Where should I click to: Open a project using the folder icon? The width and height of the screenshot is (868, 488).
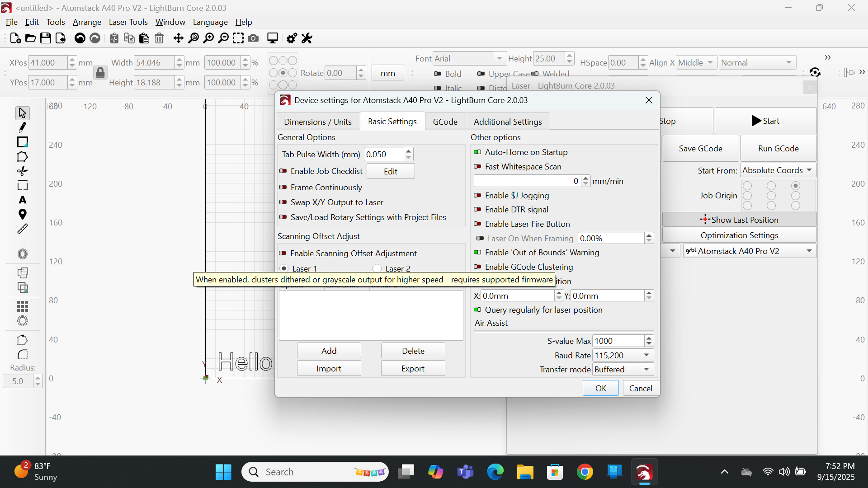(x=30, y=38)
